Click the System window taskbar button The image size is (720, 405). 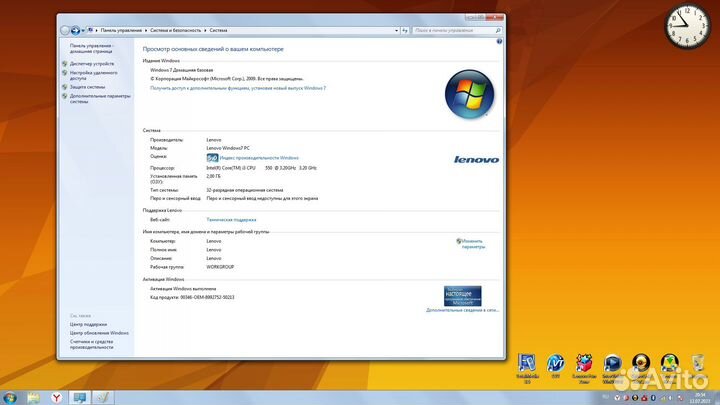pyautogui.click(x=80, y=398)
